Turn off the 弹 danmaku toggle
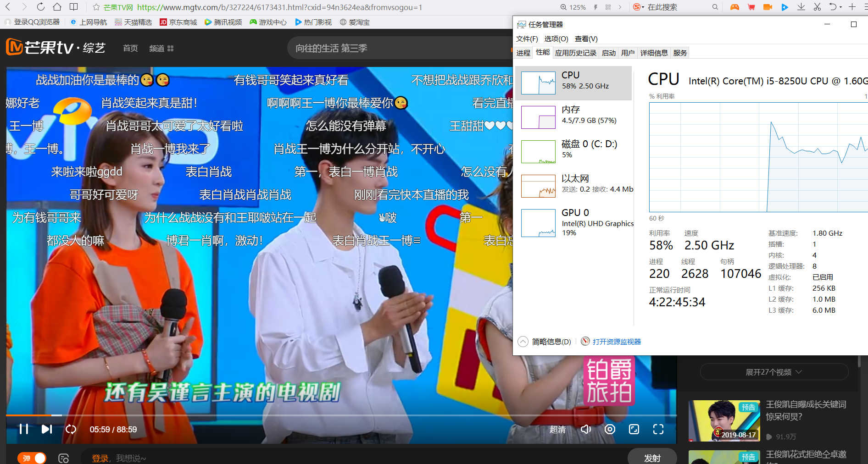The height and width of the screenshot is (464, 868). click(x=32, y=458)
